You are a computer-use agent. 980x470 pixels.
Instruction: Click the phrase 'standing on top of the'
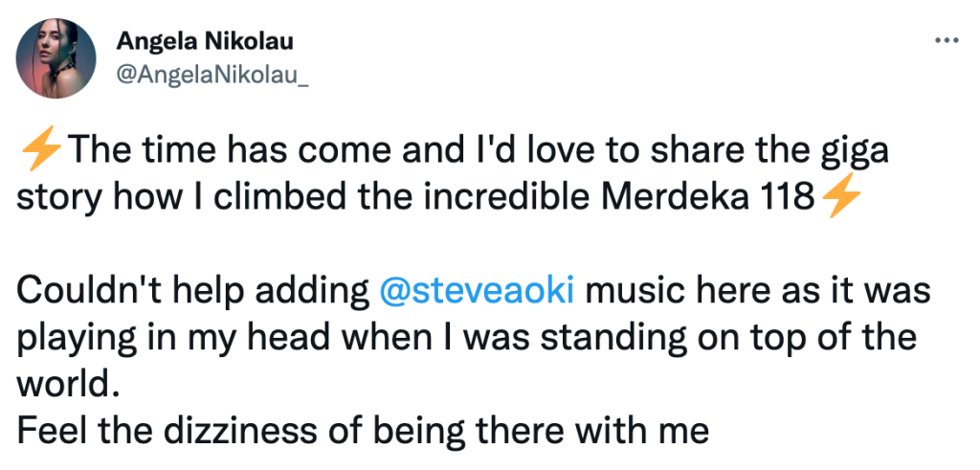point(728,340)
